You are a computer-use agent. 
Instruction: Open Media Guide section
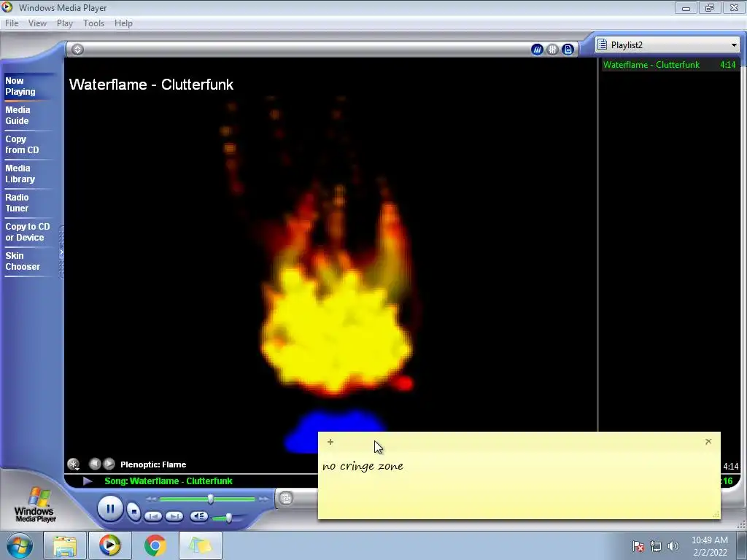point(18,115)
